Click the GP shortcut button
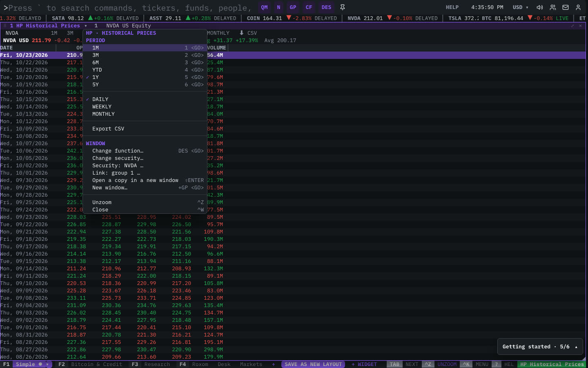Viewport: 588px width, 368px height. (293, 7)
